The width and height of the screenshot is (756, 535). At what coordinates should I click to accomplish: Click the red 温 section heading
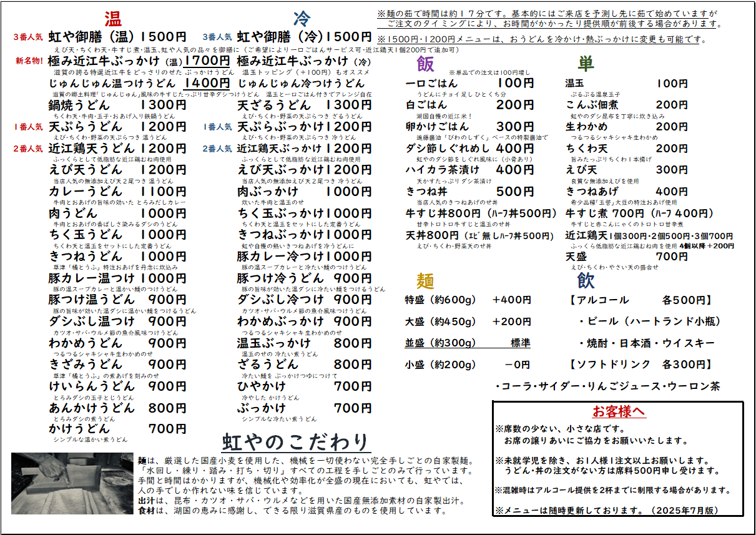(x=113, y=18)
